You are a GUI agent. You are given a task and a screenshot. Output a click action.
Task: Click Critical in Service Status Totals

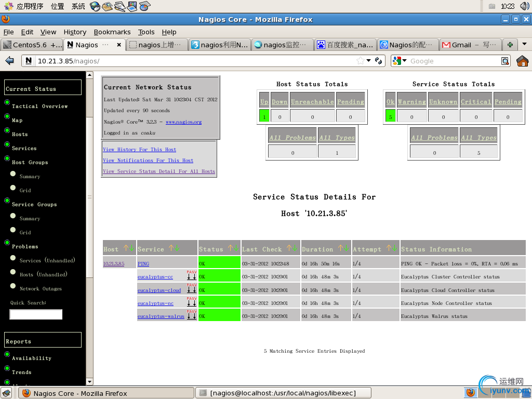pos(476,101)
